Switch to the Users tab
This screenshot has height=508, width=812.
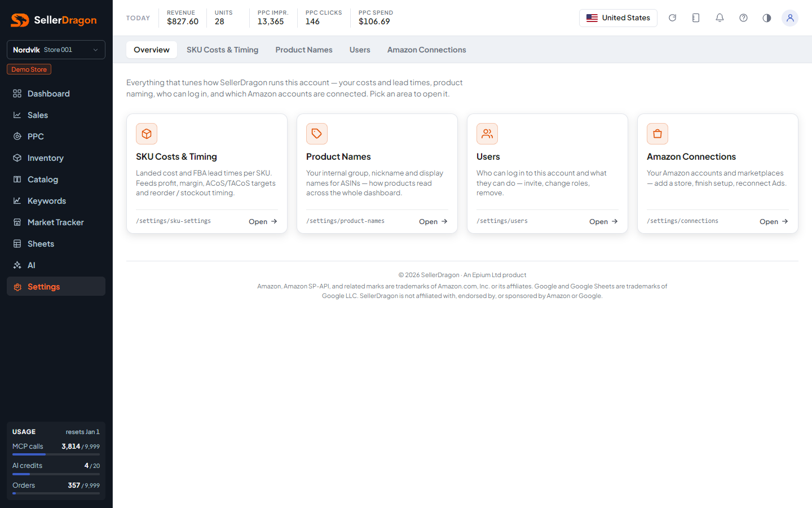(360, 50)
